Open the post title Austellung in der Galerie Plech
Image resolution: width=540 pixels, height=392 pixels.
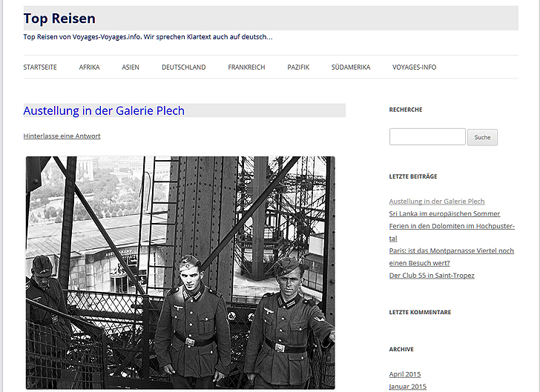point(104,110)
